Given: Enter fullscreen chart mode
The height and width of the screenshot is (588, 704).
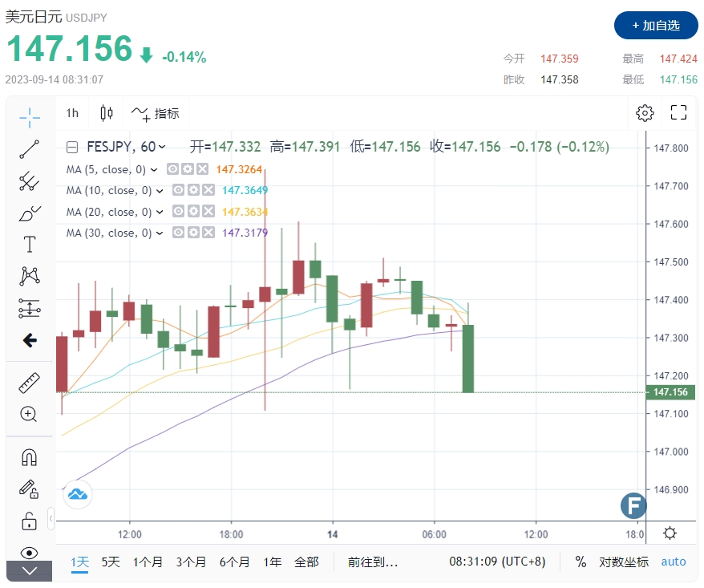Looking at the screenshot, I should [x=678, y=113].
